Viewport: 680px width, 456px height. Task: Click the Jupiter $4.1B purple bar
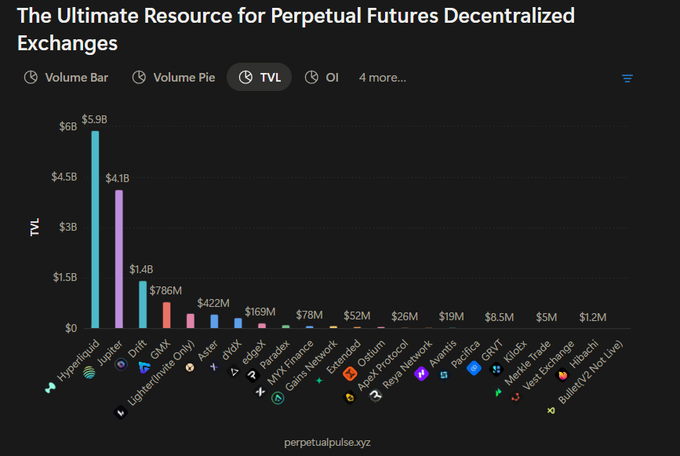tap(119, 259)
